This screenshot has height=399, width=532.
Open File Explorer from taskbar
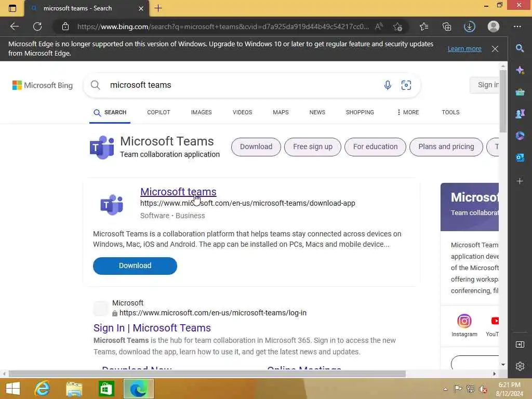pos(74,389)
